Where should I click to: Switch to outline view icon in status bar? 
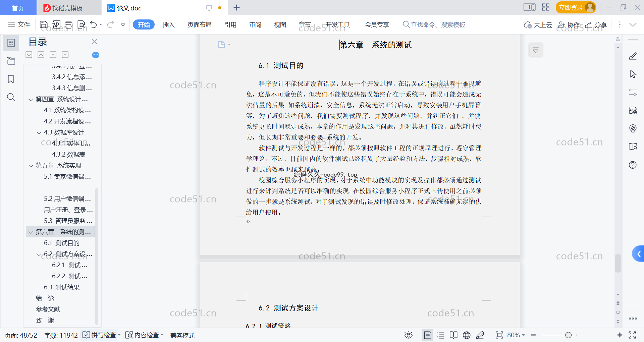441,335
